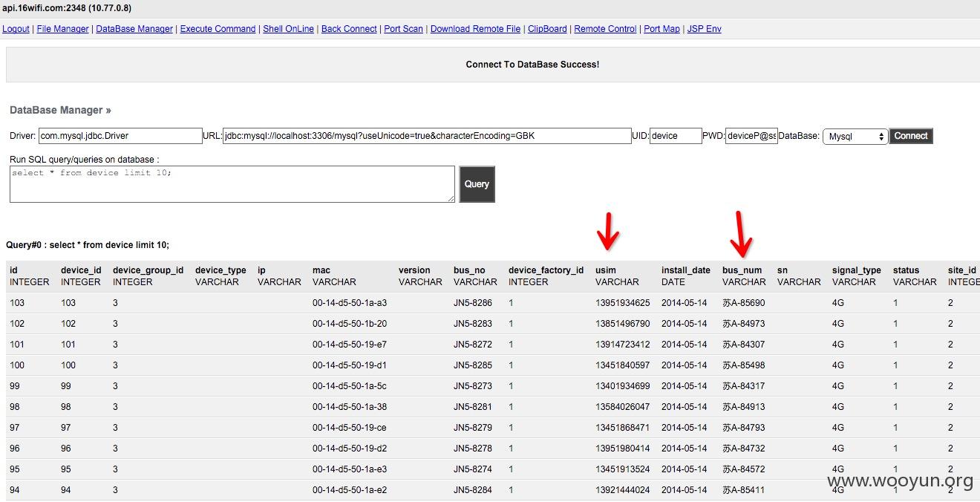Go to Execute Command page
Screen dimensions: 980x502
(x=218, y=29)
